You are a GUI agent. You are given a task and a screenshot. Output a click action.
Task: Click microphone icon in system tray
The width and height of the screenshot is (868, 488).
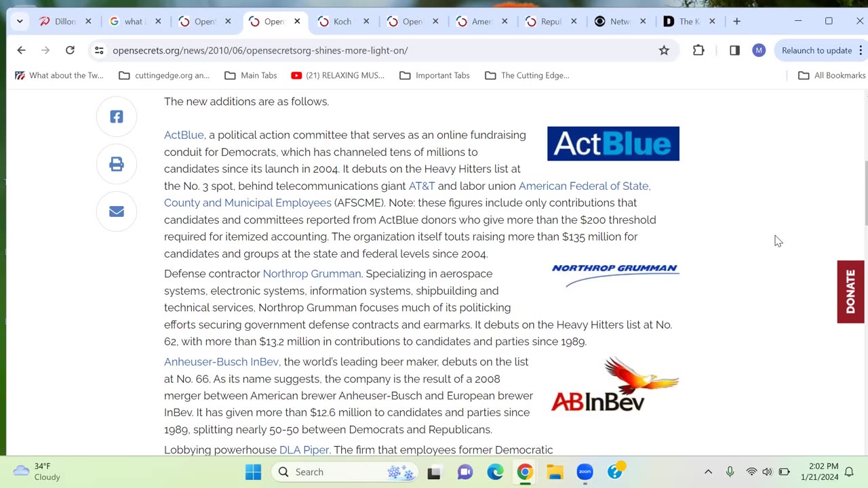[730, 472]
